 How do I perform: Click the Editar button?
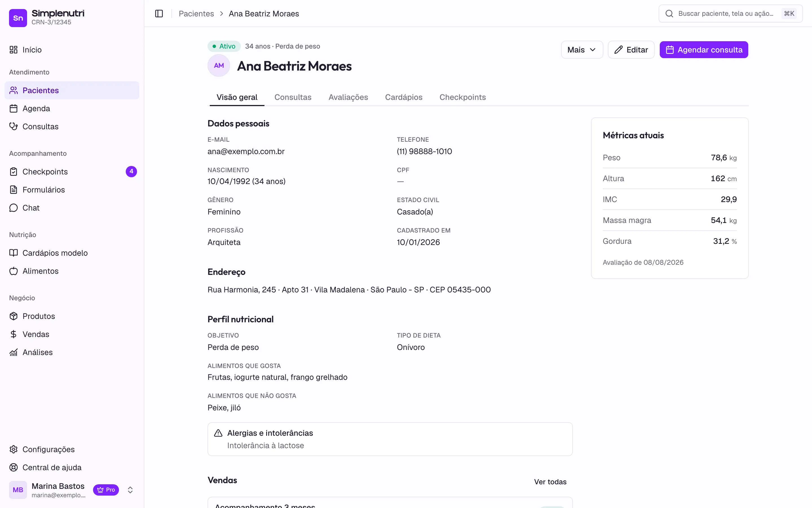pos(631,50)
